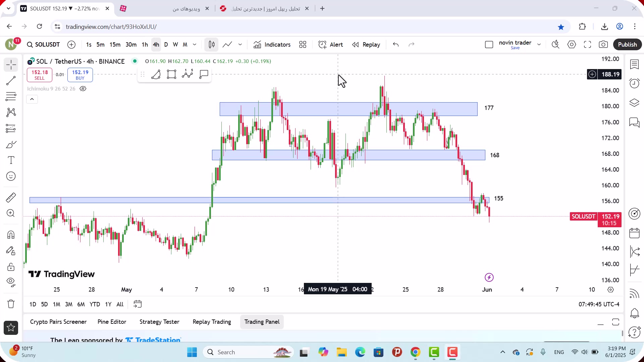Set the YTD date range
Viewport: 644px width, 362px height.
(x=95, y=304)
